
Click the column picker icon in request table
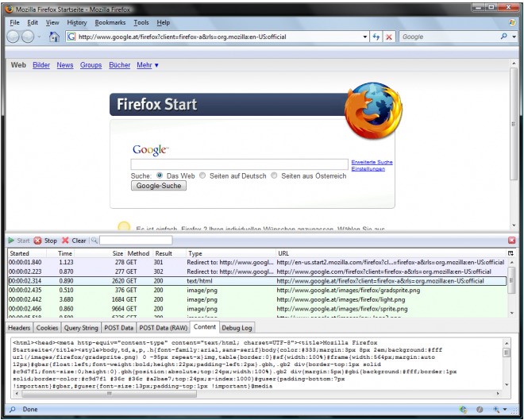point(511,253)
